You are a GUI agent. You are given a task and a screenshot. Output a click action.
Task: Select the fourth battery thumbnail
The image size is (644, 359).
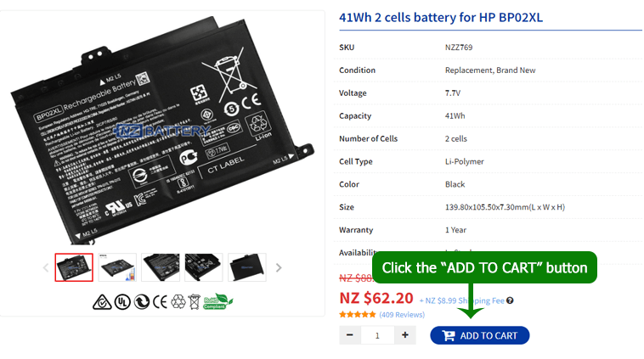(x=204, y=267)
